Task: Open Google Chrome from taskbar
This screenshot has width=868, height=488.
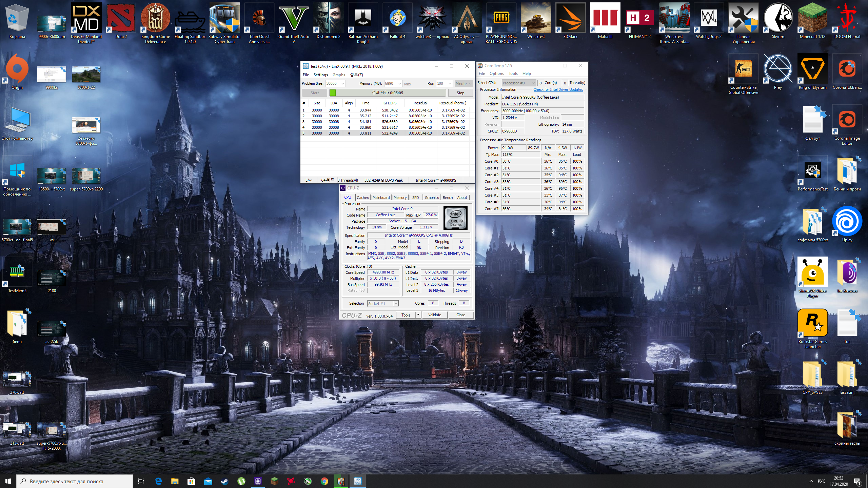Action: (324, 481)
